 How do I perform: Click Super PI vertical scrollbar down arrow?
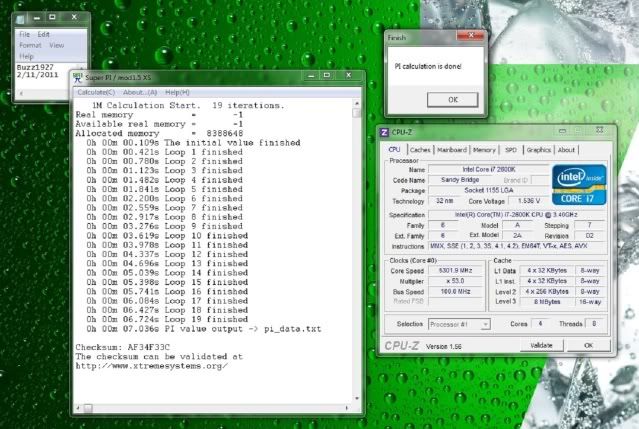(357, 398)
